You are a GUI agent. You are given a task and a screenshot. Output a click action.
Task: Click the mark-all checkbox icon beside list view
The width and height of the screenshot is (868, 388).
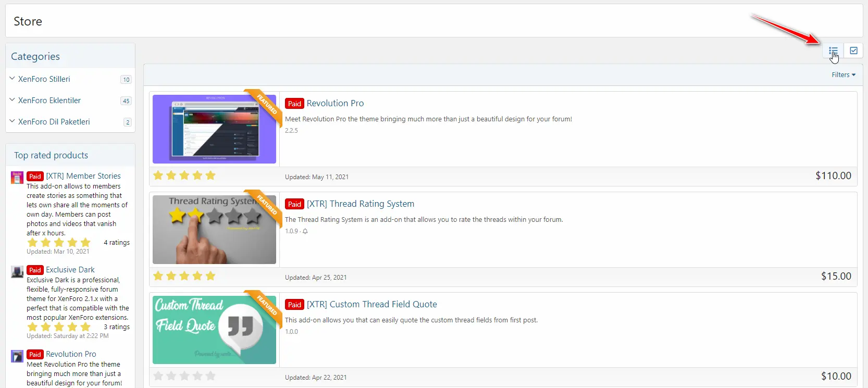coord(853,51)
